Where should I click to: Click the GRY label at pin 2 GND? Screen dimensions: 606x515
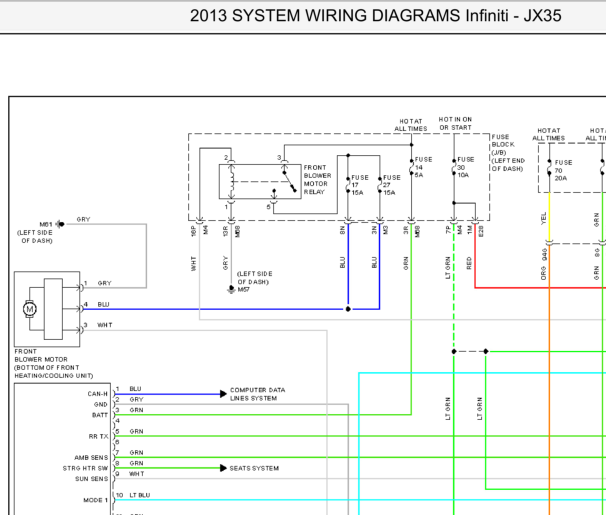[x=136, y=399]
